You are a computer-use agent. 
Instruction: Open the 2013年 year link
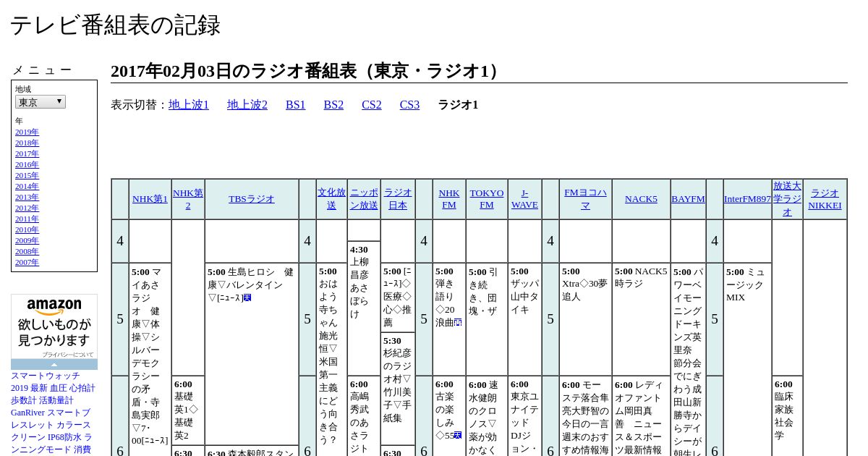click(27, 197)
